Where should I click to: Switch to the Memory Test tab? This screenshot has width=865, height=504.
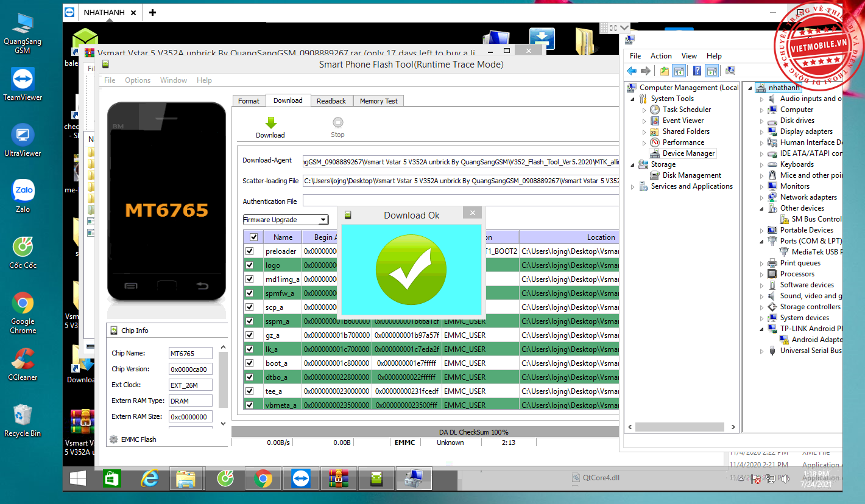click(379, 101)
